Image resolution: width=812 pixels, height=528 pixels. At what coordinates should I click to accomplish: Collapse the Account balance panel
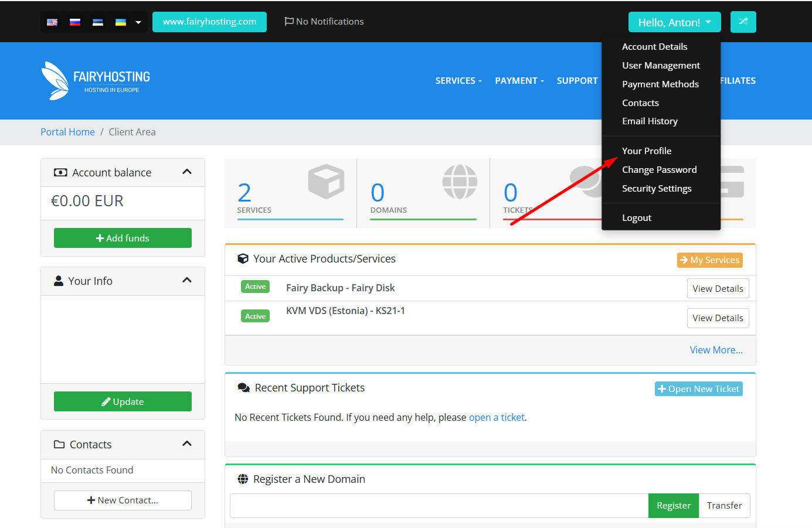[187, 172]
